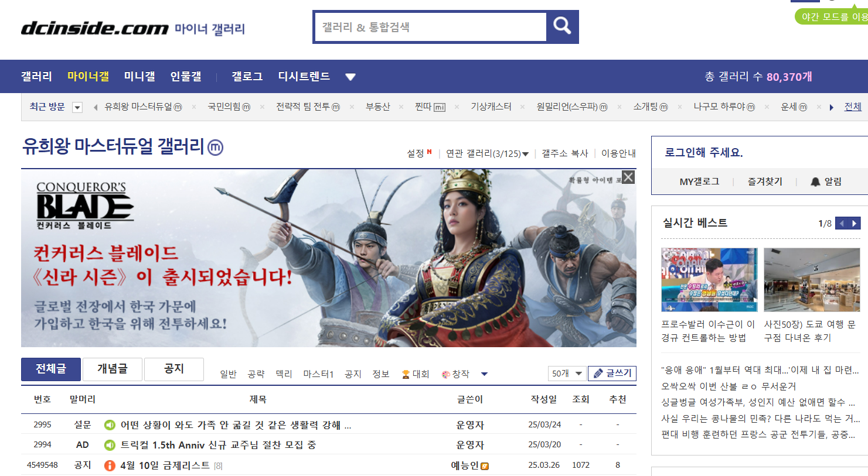Remove 국민의힘 from recent visits
Image resolution: width=868 pixels, height=476 pixels.
tap(262, 107)
